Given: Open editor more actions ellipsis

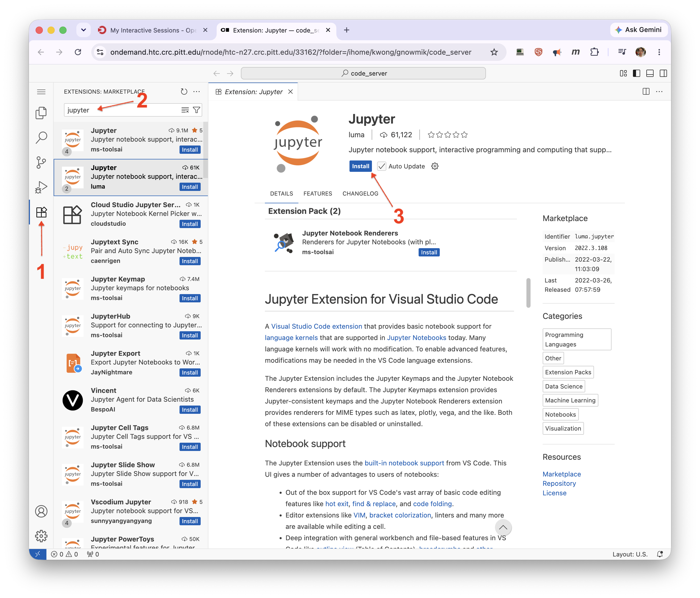Looking at the screenshot, I should tap(659, 92).
